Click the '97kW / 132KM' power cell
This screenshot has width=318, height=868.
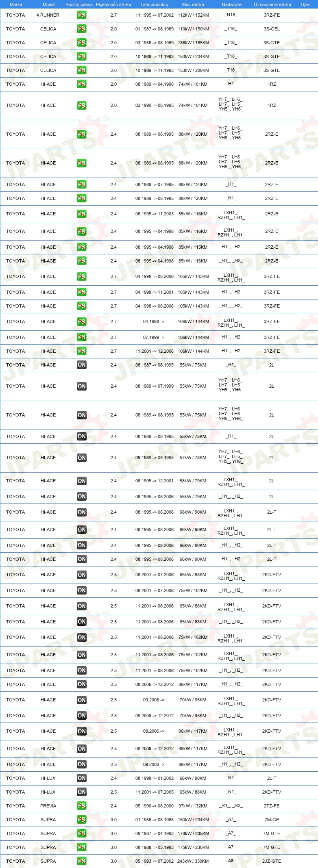pyautogui.click(x=193, y=806)
